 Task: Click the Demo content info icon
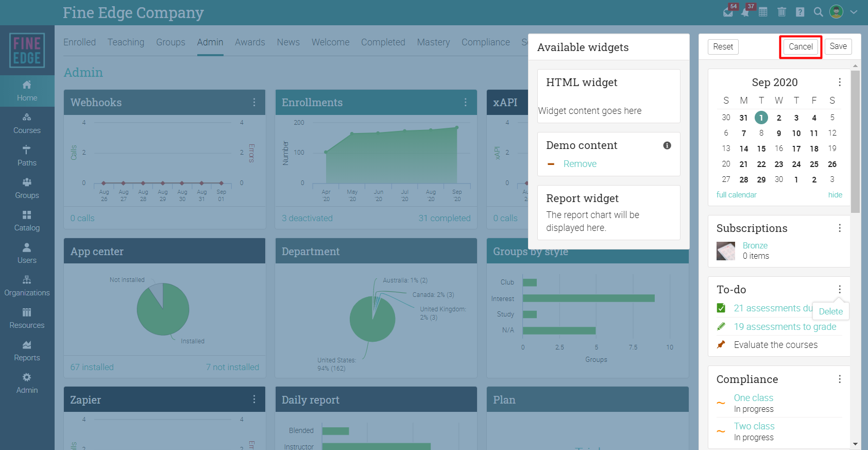(x=667, y=145)
